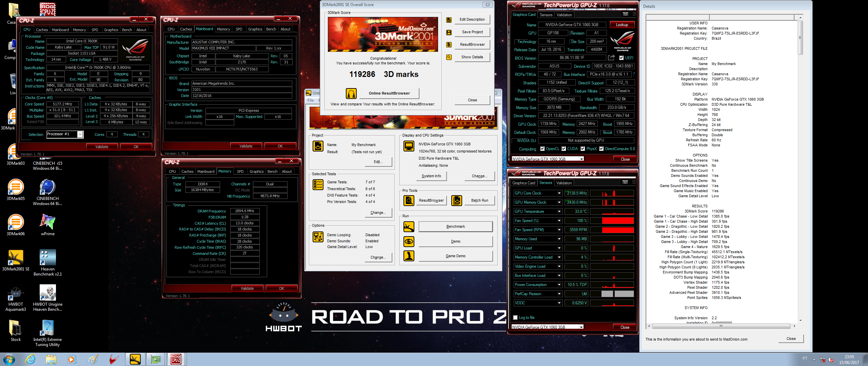The width and height of the screenshot is (868, 366).
Task: Open the GPU Core Clock sensor dropdown
Action: [559, 193]
